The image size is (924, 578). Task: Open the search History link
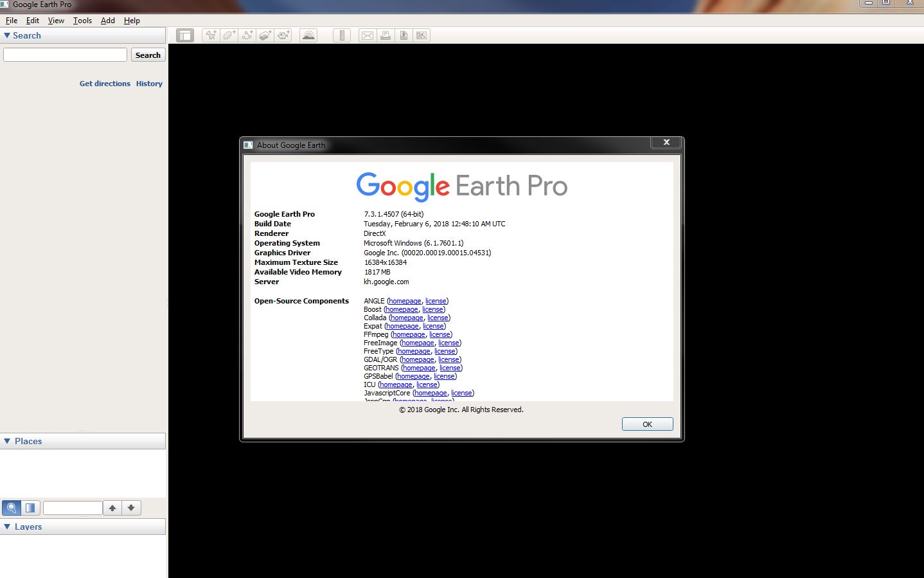pyautogui.click(x=149, y=84)
